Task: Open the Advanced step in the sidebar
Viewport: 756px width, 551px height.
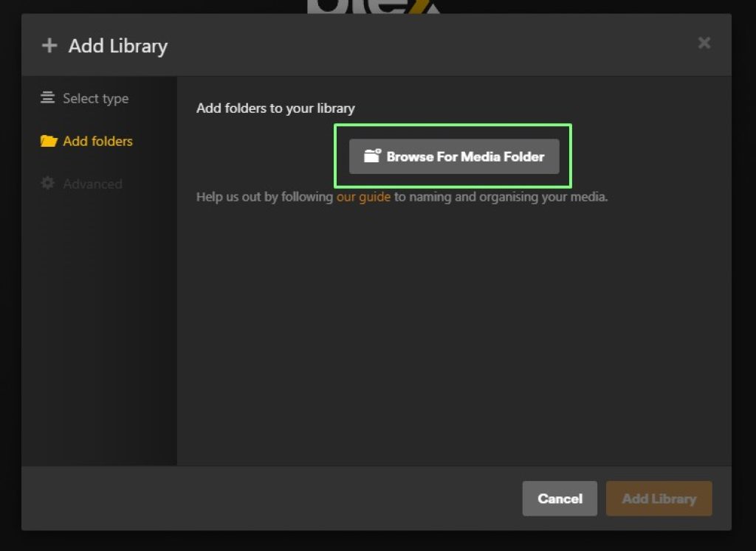Action: pos(92,184)
